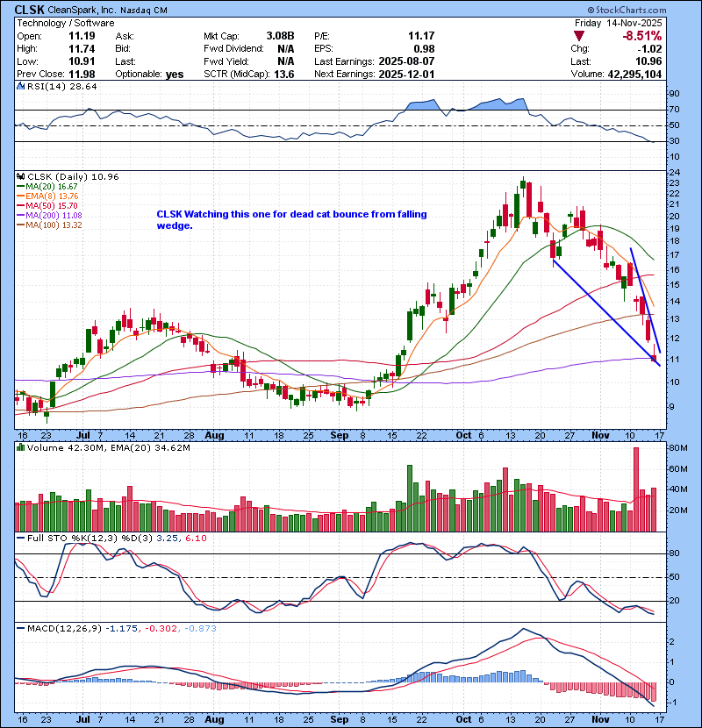Click the MACD signal value -0.302

(x=161, y=629)
